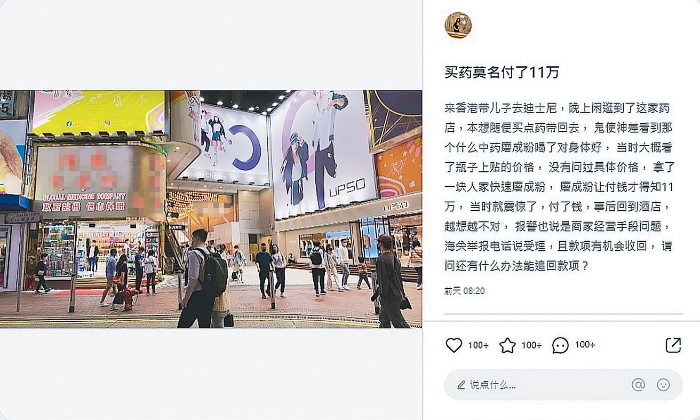The image size is (700, 420).
Task: Click the UPSO billboard in the photo
Action: (x=322, y=152)
